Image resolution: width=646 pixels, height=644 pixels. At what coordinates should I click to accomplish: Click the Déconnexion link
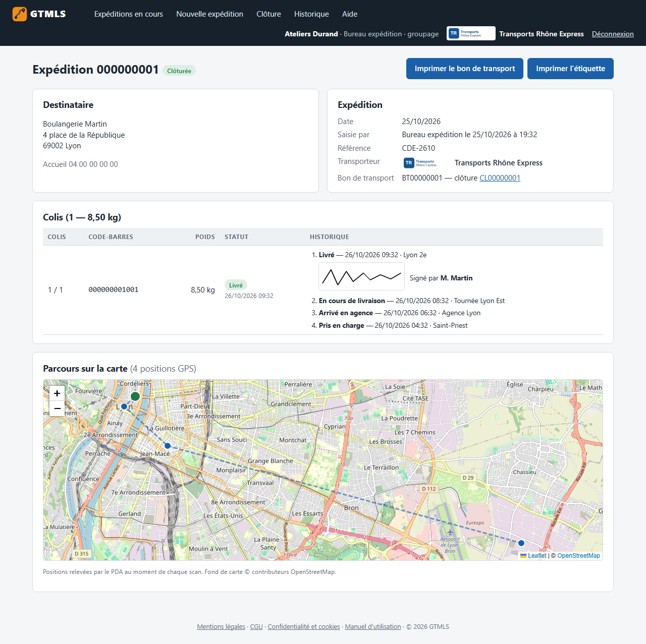(613, 34)
